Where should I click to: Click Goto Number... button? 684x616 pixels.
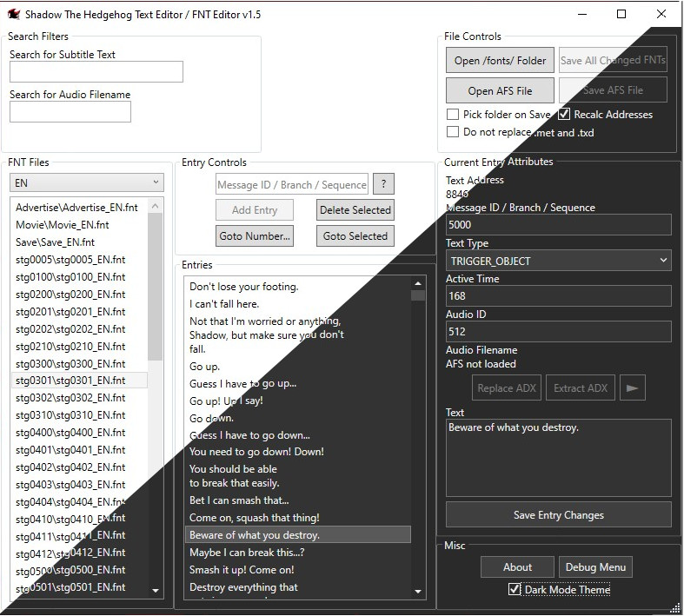[x=255, y=235]
